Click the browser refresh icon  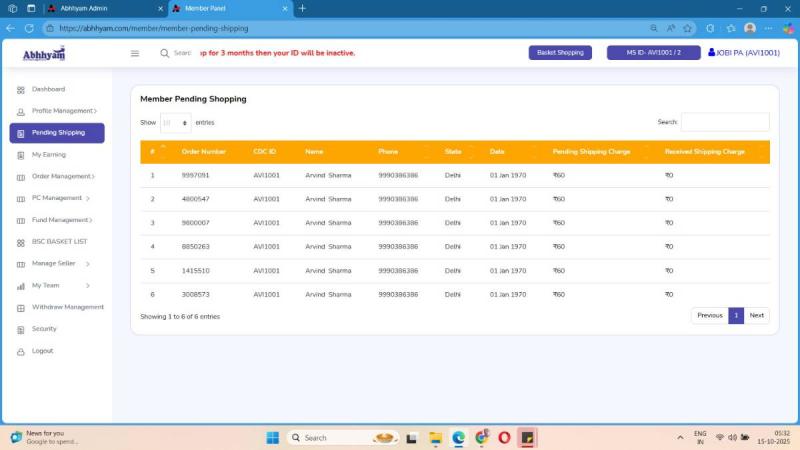[x=29, y=28]
